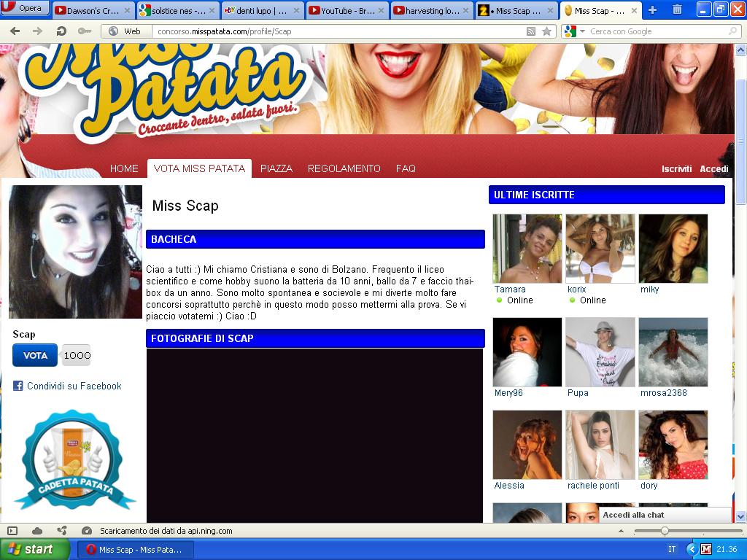This screenshot has width=747, height=560.
Task: Open mrosa2368's profile thumbnail
Action: point(673,352)
